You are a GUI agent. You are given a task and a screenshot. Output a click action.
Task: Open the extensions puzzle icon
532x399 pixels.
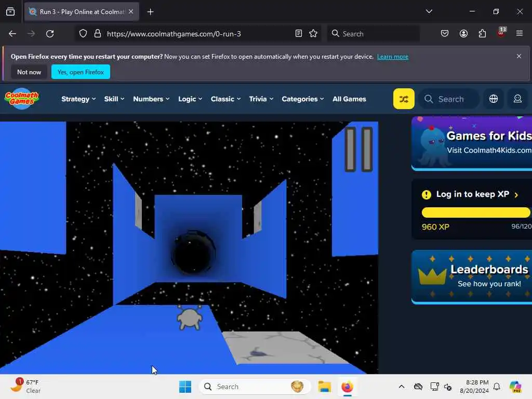point(482,34)
